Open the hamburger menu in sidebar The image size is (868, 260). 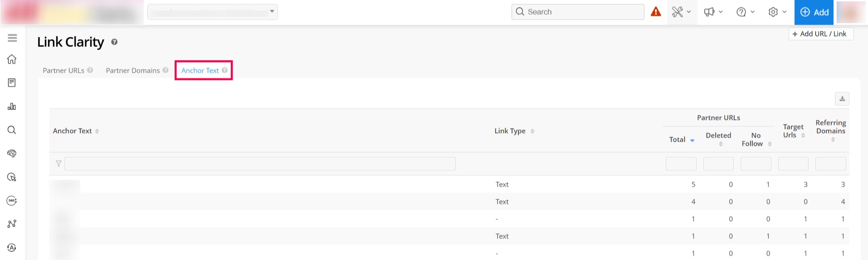coord(12,38)
